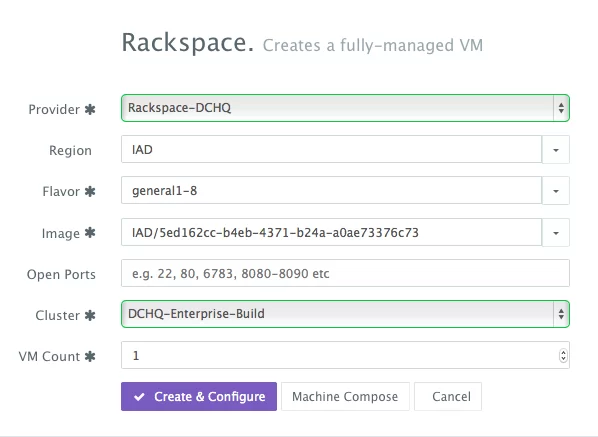Open the Flavor dropdown caret
Image resolution: width=598 pixels, height=437 pixels.
pyautogui.click(x=556, y=191)
